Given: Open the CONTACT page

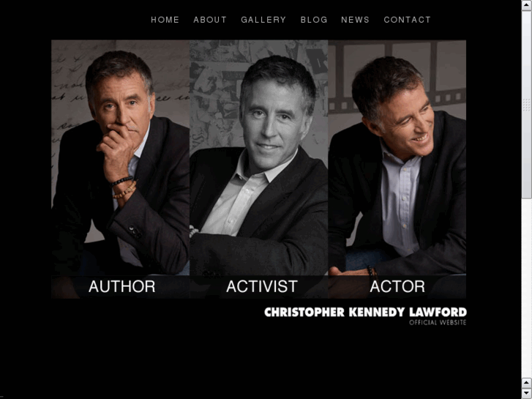Looking at the screenshot, I should point(407,20).
